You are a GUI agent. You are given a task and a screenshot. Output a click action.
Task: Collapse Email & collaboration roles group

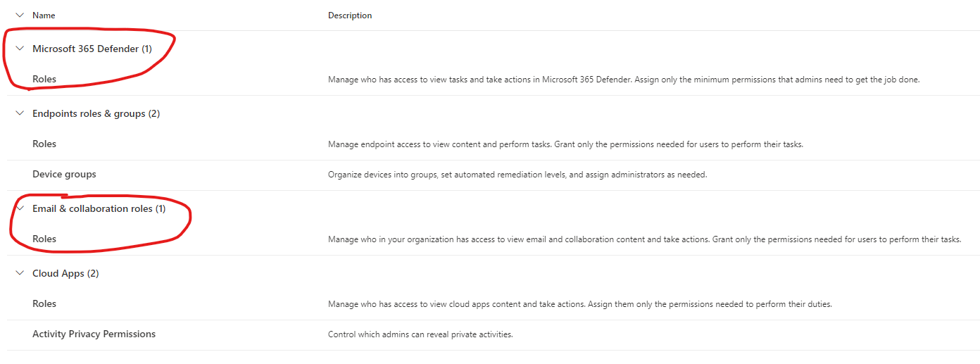point(19,208)
